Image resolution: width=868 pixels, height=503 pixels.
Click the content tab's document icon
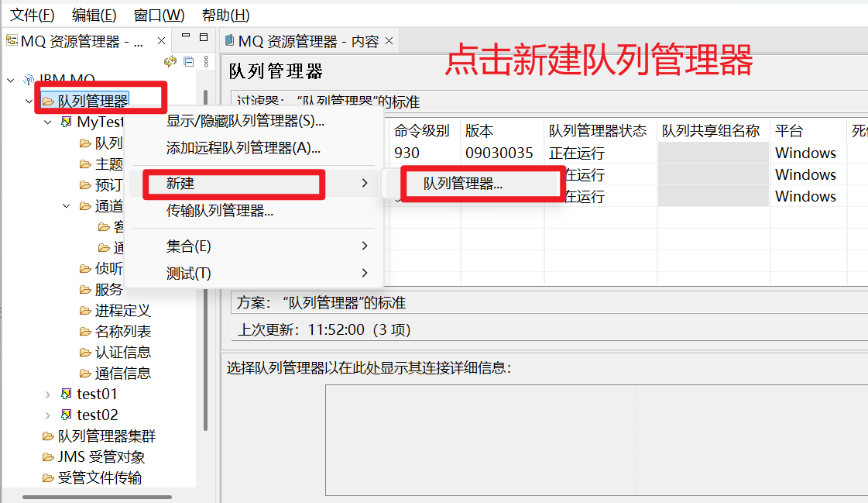pyautogui.click(x=229, y=40)
